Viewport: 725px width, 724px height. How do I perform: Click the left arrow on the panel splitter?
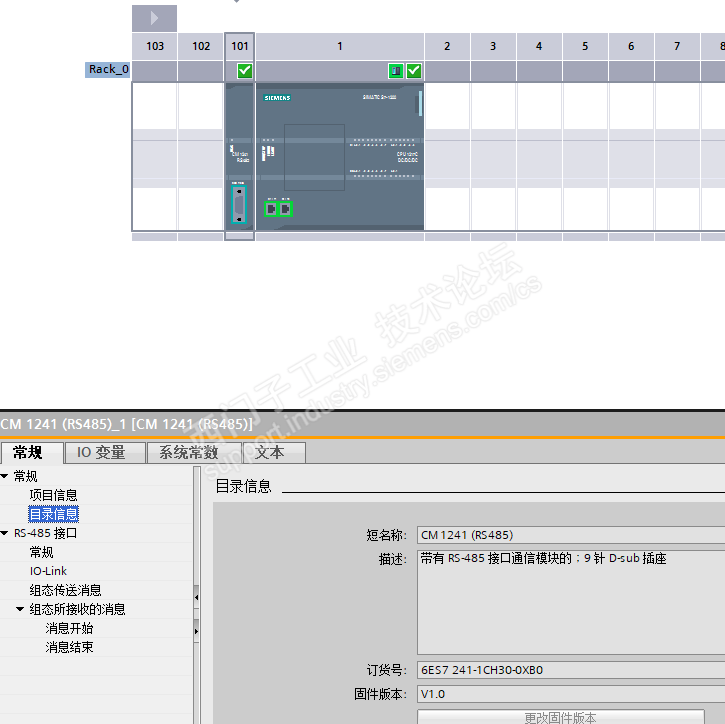[197, 598]
